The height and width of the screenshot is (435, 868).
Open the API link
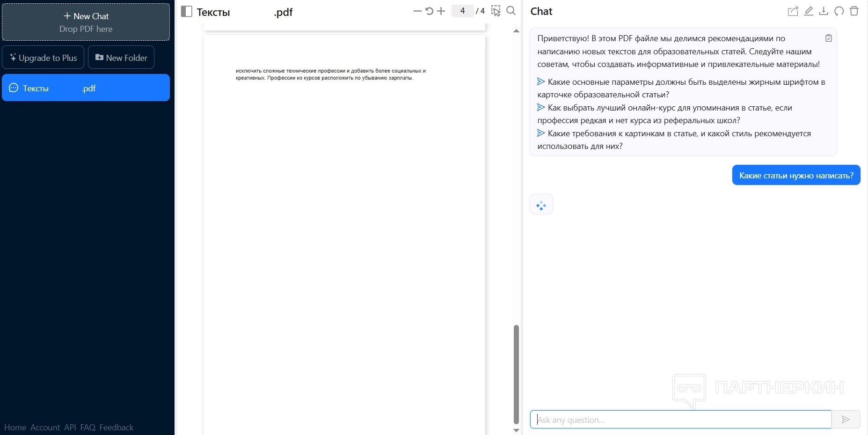click(70, 428)
